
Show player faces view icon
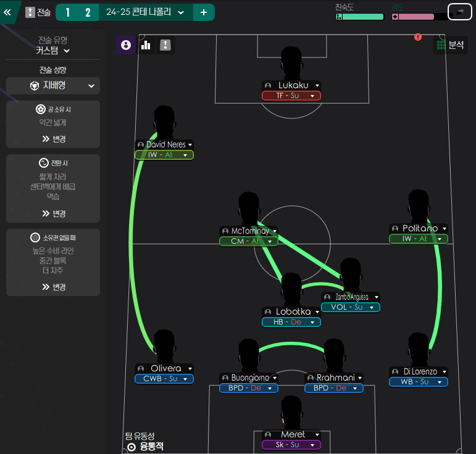(x=126, y=45)
